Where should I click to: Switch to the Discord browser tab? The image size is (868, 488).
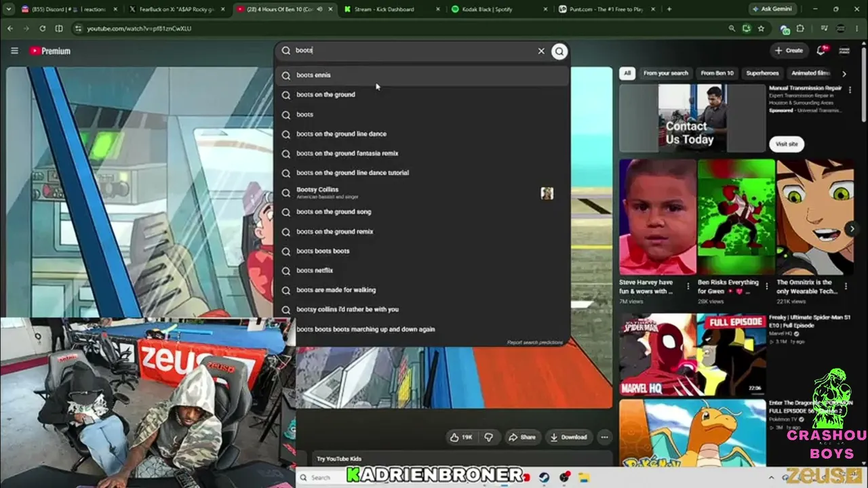[70, 9]
